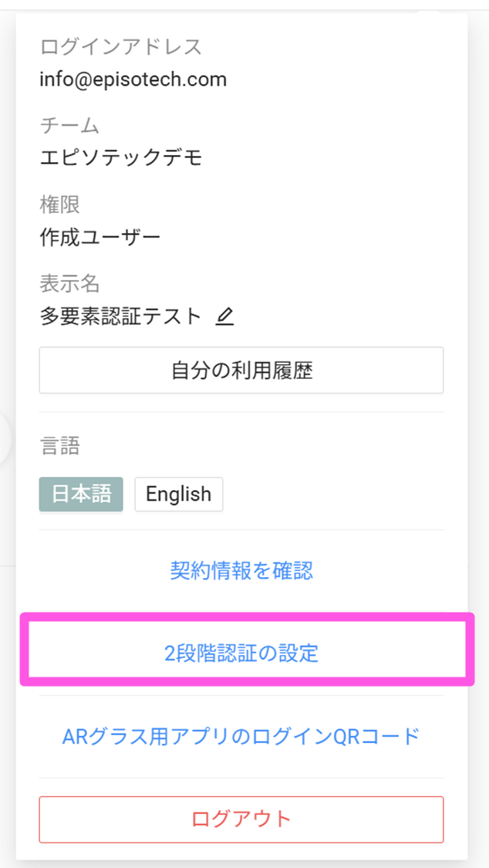Click empty space right of English button
Screen dimensions: 489x868
point(332,494)
